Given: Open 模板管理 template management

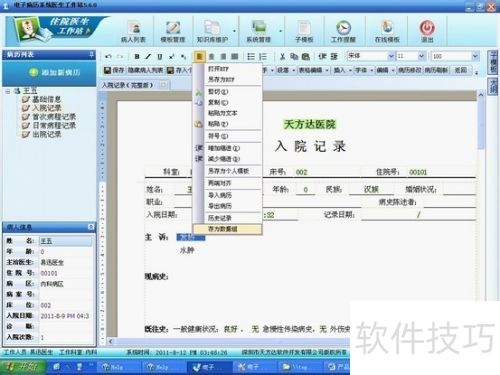Looking at the screenshot, I should [173, 31].
